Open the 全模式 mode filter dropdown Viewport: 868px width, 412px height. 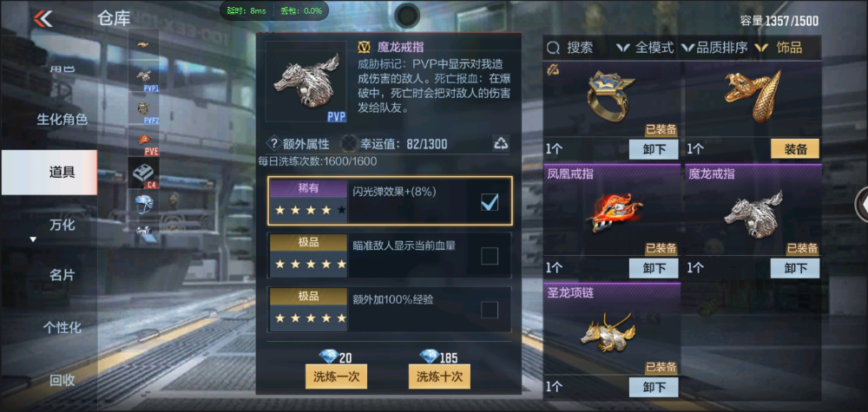click(645, 48)
